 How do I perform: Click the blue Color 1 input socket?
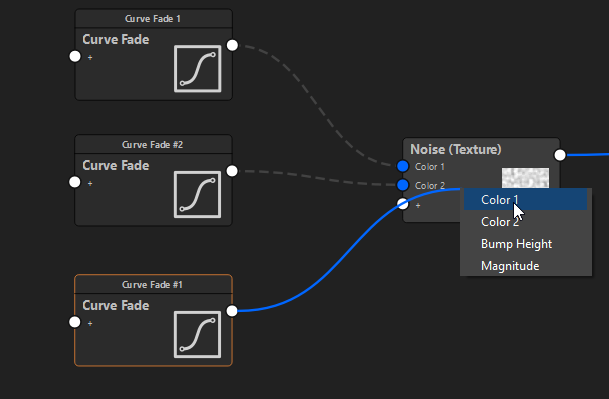403,166
